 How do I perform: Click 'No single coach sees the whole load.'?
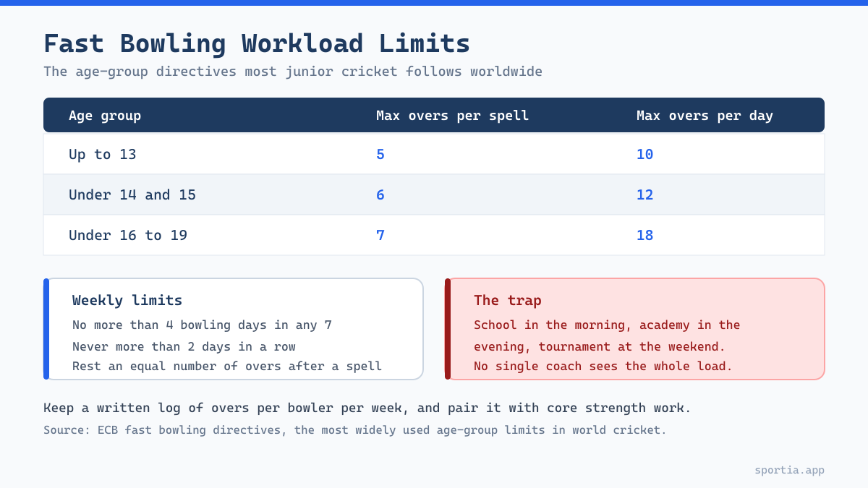coord(603,366)
